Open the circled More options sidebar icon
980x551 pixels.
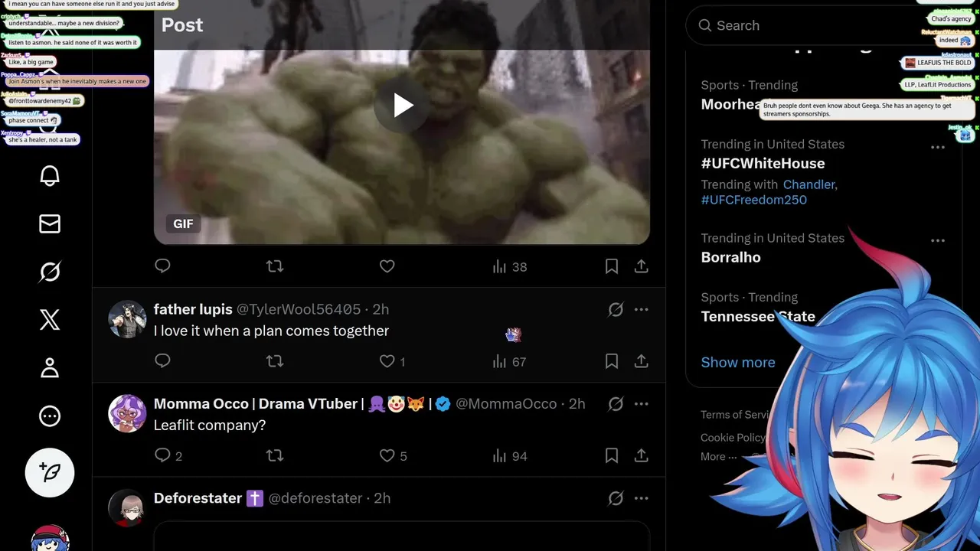pyautogui.click(x=50, y=416)
